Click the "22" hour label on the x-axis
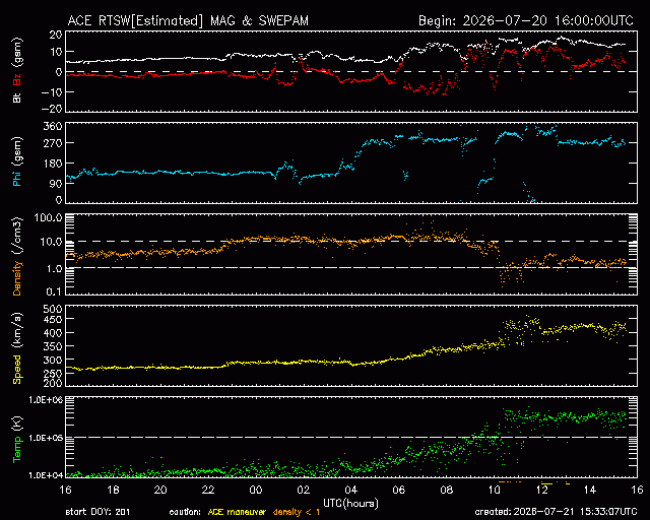This screenshot has width=650, height=520. (208, 490)
